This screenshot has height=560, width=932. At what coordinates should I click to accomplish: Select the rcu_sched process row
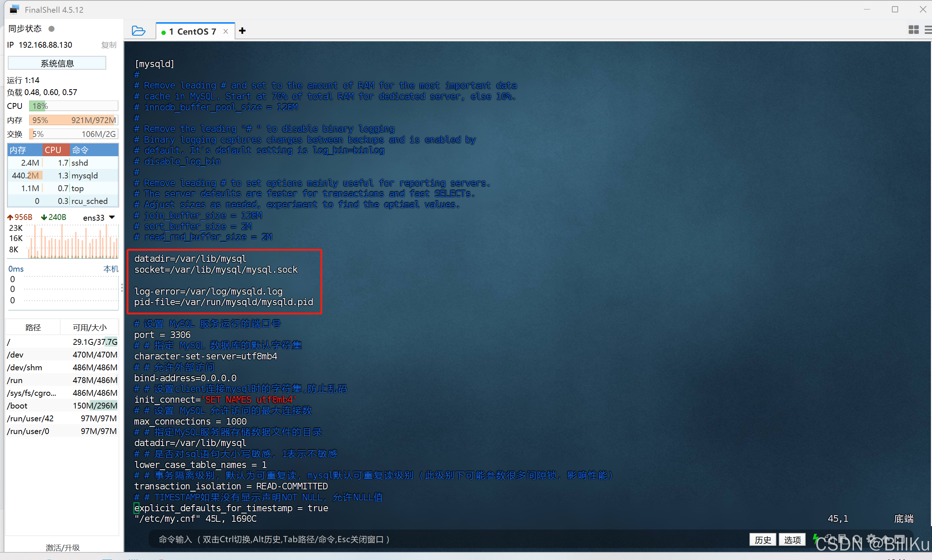point(63,201)
